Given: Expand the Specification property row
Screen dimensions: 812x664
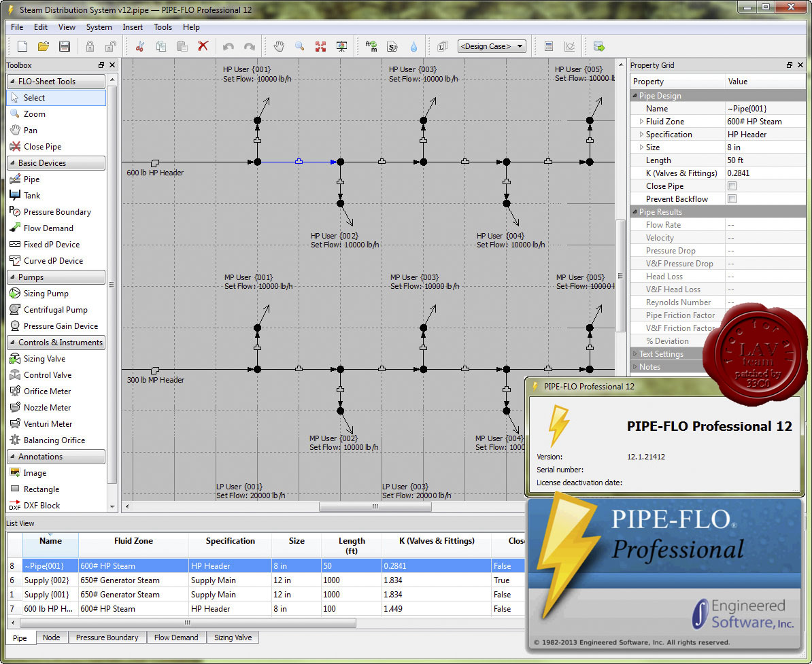Looking at the screenshot, I should tap(641, 134).
